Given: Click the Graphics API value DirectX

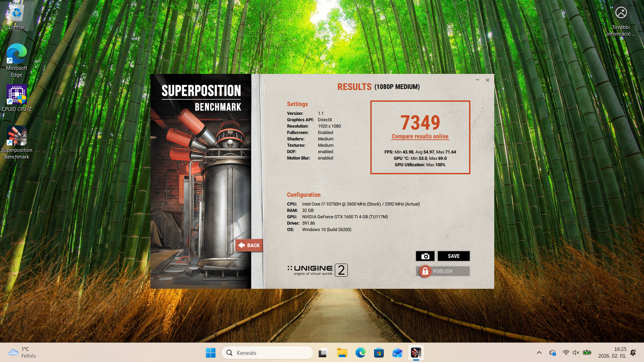Looking at the screenshot, I should point(325,120).
